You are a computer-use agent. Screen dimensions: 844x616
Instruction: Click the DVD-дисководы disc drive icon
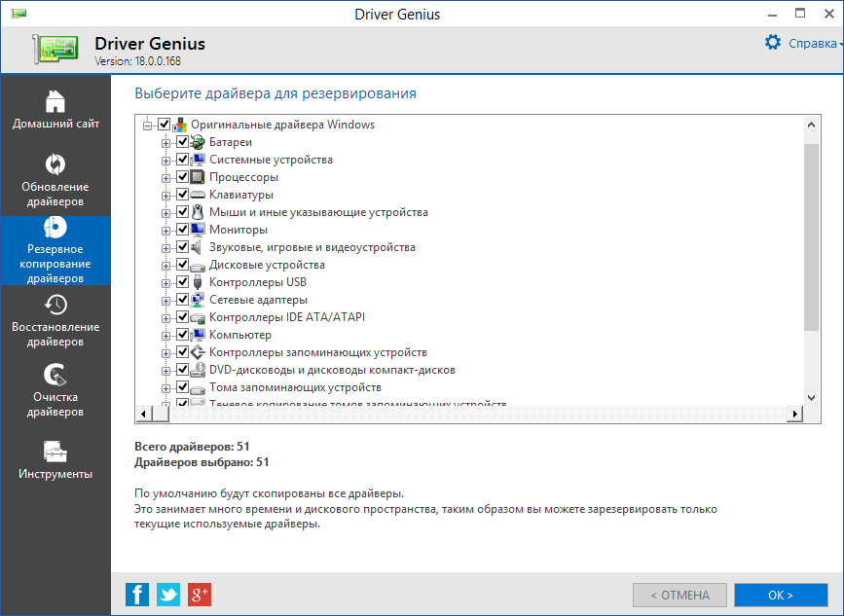(198, 370)
